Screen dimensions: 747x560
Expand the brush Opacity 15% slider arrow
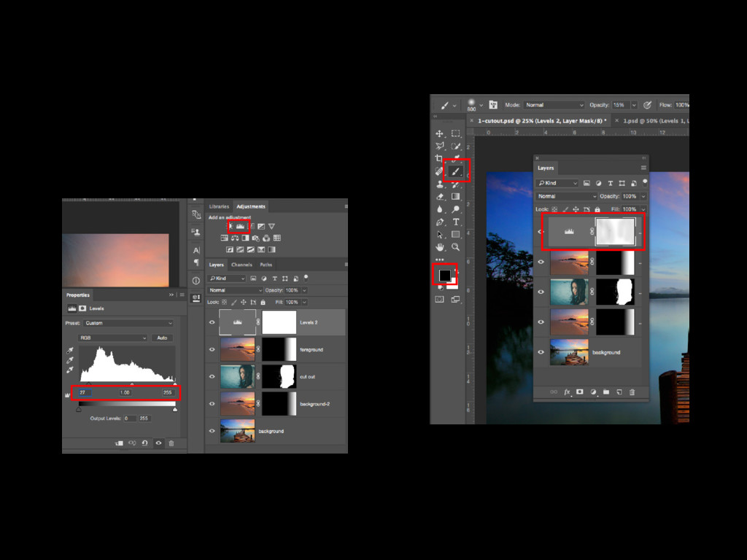(634, 105)
